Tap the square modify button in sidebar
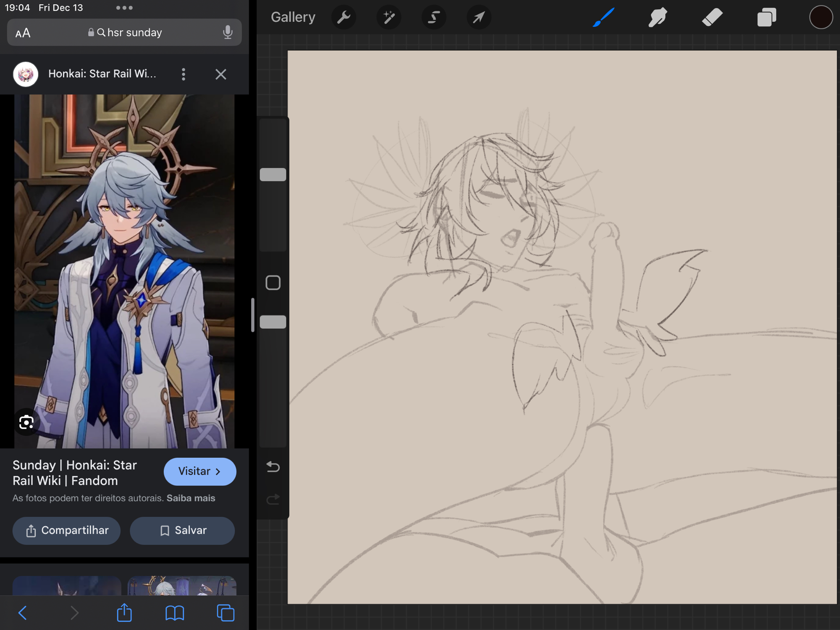This screenshot has width=840, height=630. point(273,283)
